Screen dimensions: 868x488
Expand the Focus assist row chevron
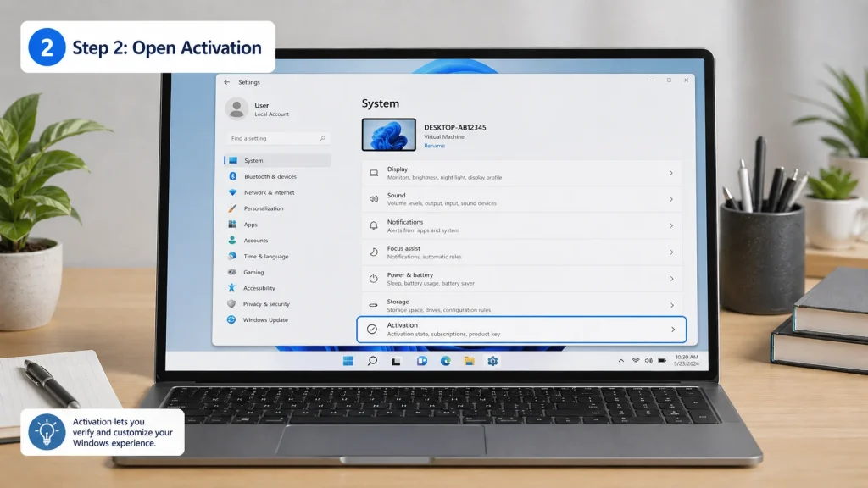(671, 252)
